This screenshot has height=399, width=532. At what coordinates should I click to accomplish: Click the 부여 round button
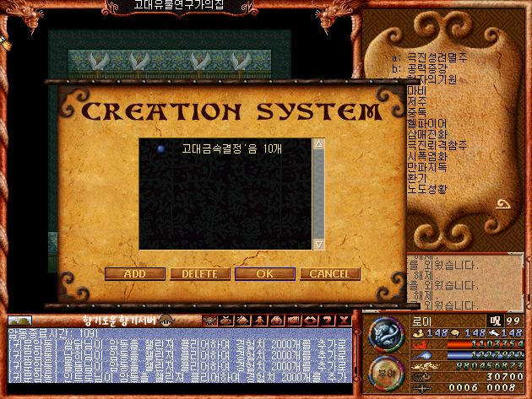pyautogui.click(x=385, y=373)
